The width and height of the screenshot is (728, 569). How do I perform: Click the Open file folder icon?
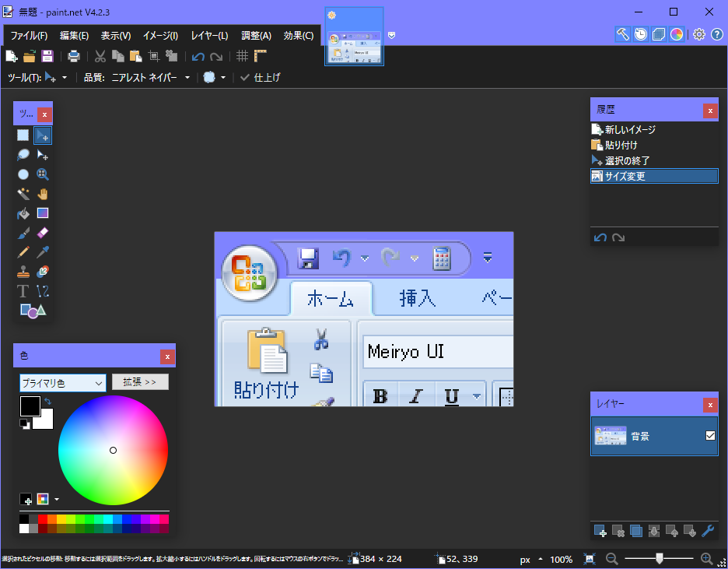(x=30, y=56)
